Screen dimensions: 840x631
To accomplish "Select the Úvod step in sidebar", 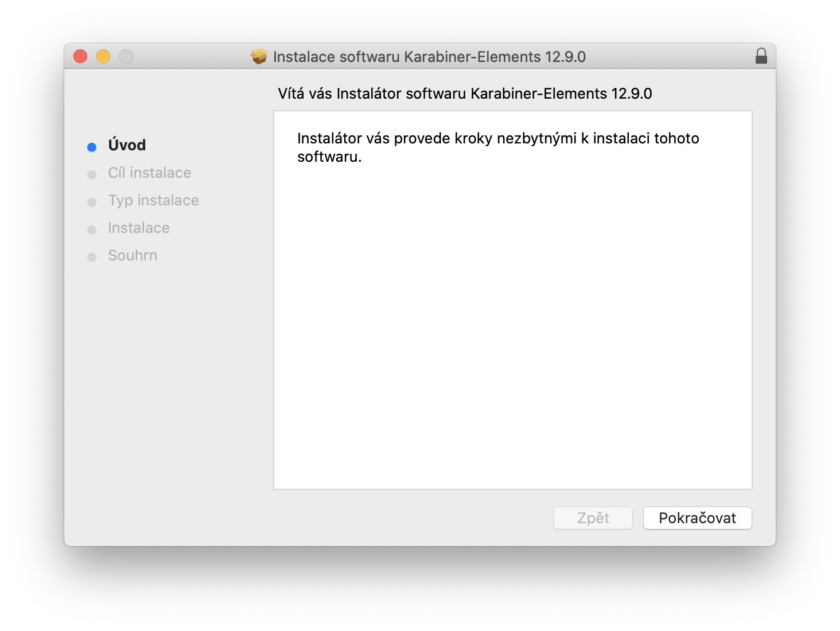I will click(x=127, y=145).
